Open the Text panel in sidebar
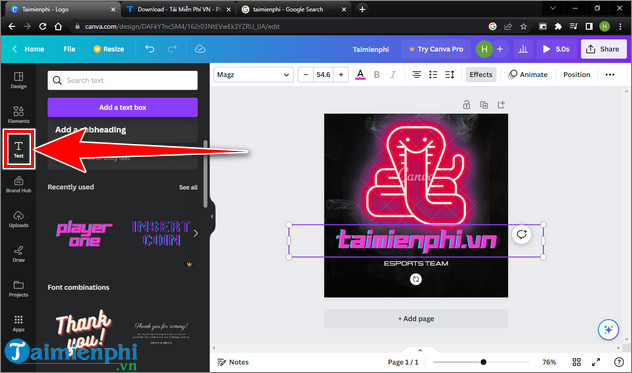Viewport: 632px width, 373px height. point(19,149)
